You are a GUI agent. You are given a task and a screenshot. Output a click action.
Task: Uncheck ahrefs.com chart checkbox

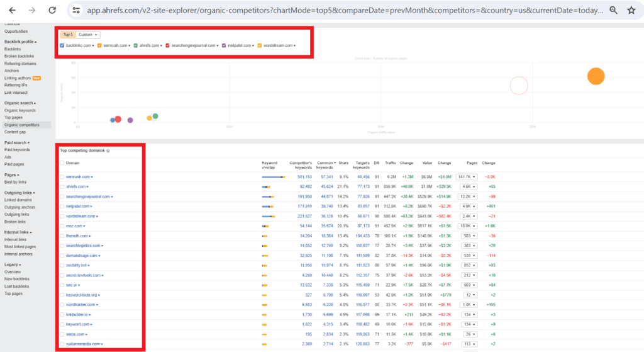tap(136, 45)
